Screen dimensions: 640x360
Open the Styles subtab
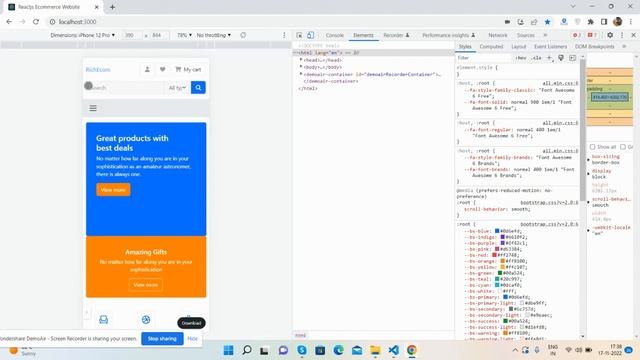point(465,47)
